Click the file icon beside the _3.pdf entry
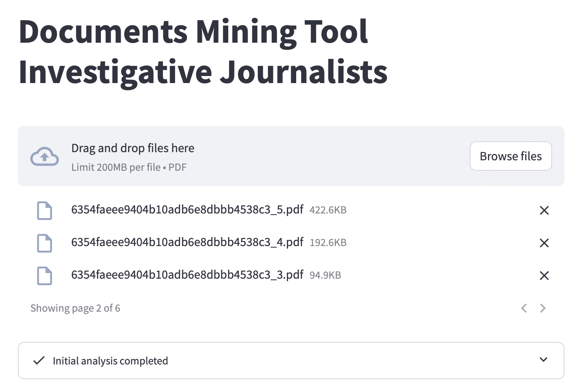Screen dimensions: 580x392 coord(44,276)
